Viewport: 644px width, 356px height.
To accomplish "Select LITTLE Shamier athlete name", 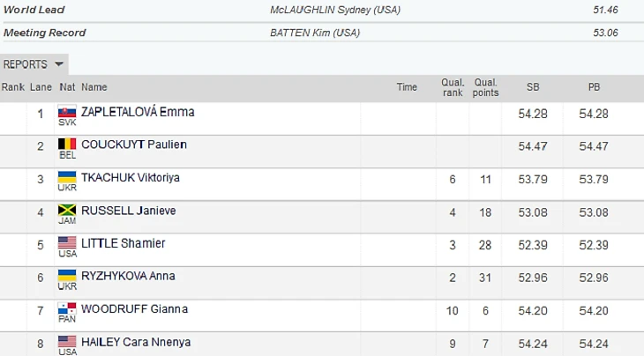I will pyautogui.click(x=124, y=243).
